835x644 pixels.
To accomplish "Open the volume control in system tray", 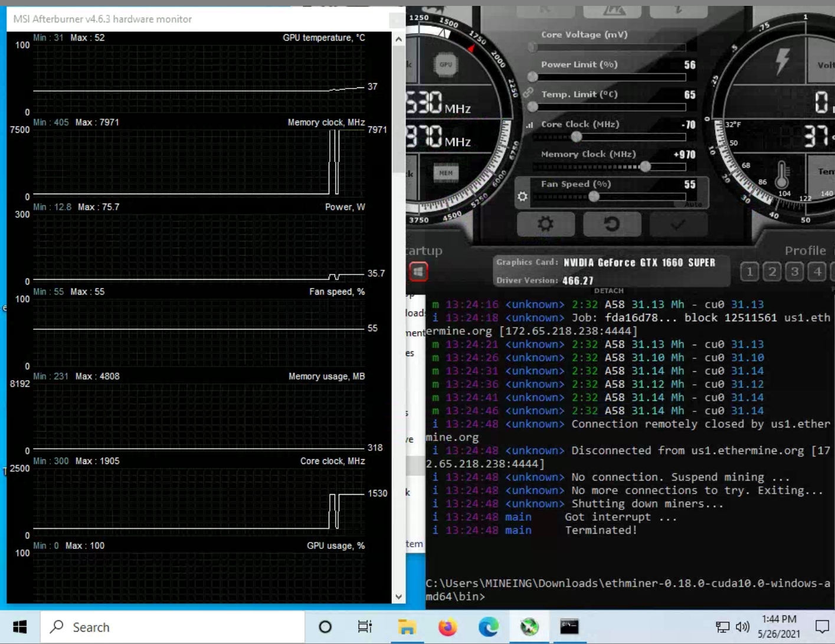I will [x=742, y=627].
